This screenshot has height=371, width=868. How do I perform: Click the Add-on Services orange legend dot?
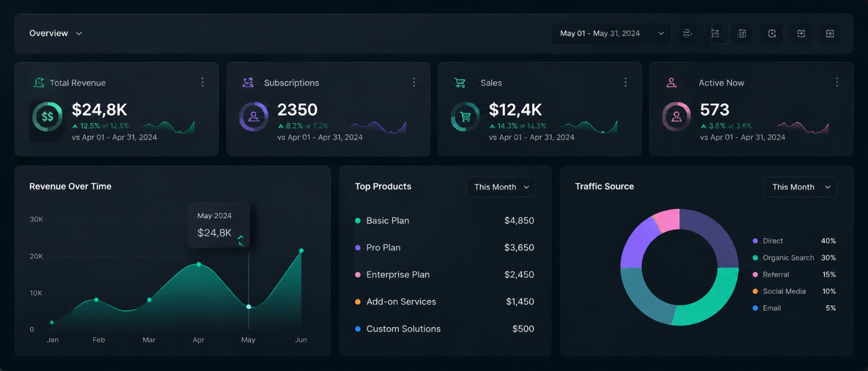[x=358, y=302]
